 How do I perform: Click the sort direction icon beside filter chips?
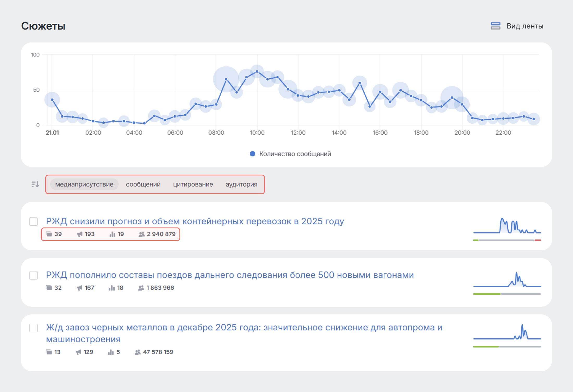click(35, 184)
